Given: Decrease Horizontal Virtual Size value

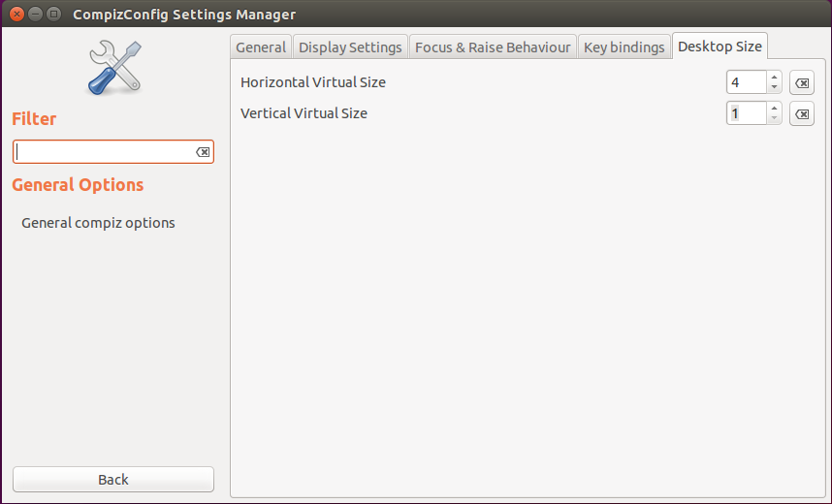Looking at the screenshot, I should 774,88.
